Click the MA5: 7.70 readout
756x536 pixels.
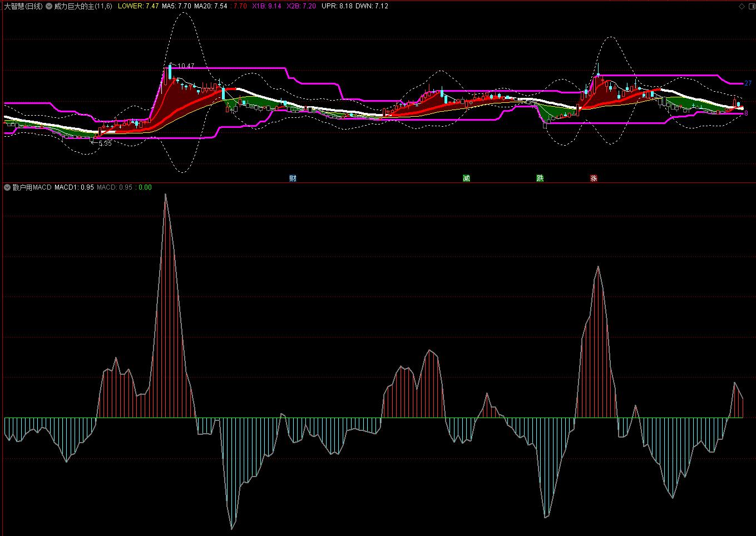pos(176,6)
